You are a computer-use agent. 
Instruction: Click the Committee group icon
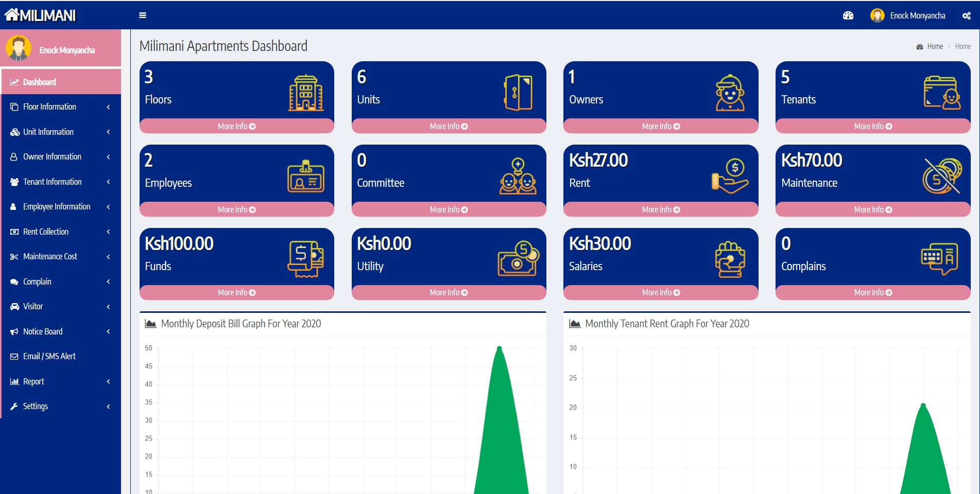(x=518, y=177)
